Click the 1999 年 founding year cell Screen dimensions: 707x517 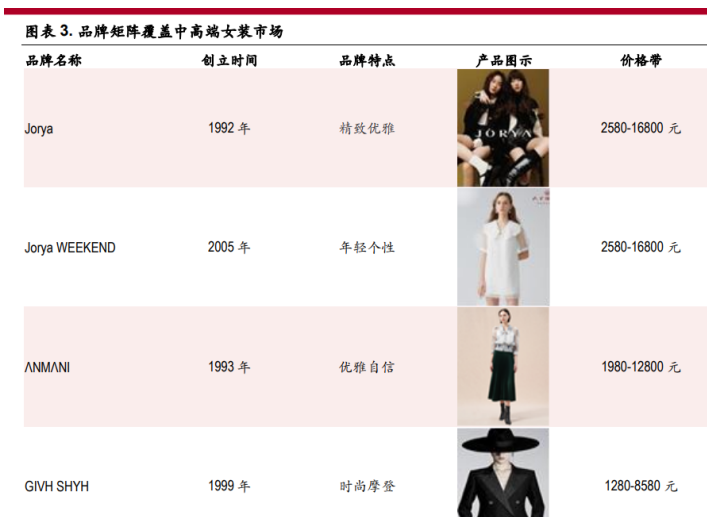pos(229,486)
